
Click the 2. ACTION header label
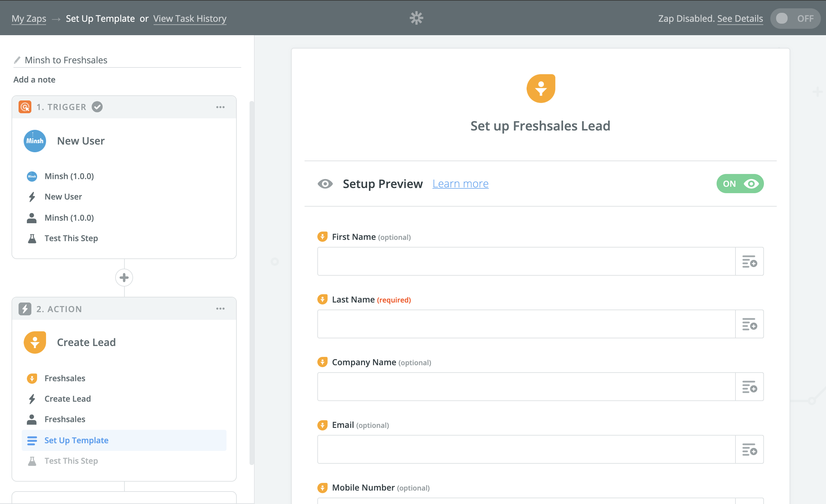click(59, 309)
